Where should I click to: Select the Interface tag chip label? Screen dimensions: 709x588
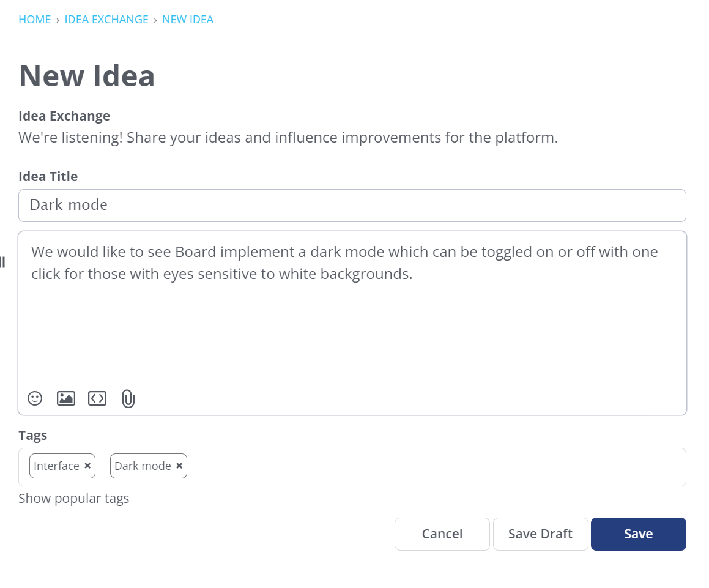pos(56,466)
